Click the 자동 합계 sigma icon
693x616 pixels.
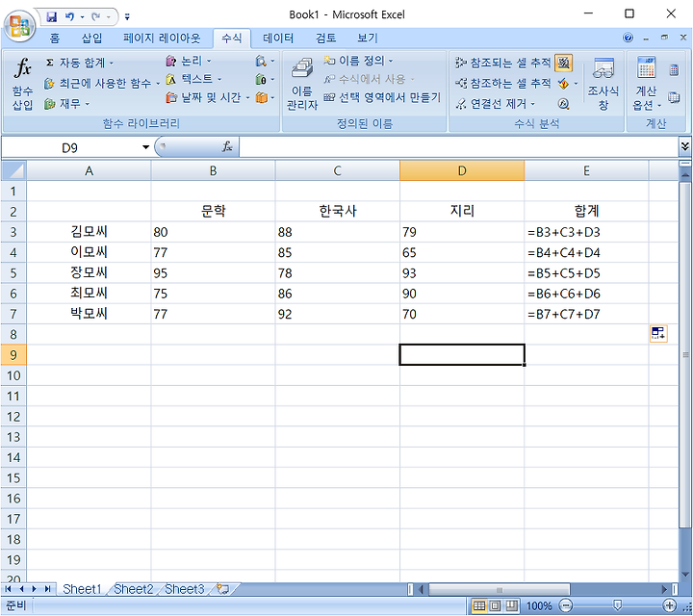click(x=50, y=63)
